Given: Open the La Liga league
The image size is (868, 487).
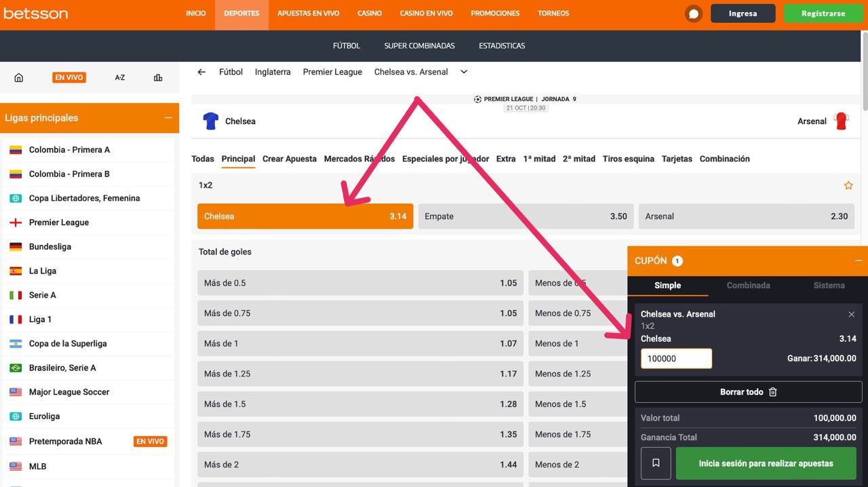Looking at the screenshot, I should pos(88,271).
